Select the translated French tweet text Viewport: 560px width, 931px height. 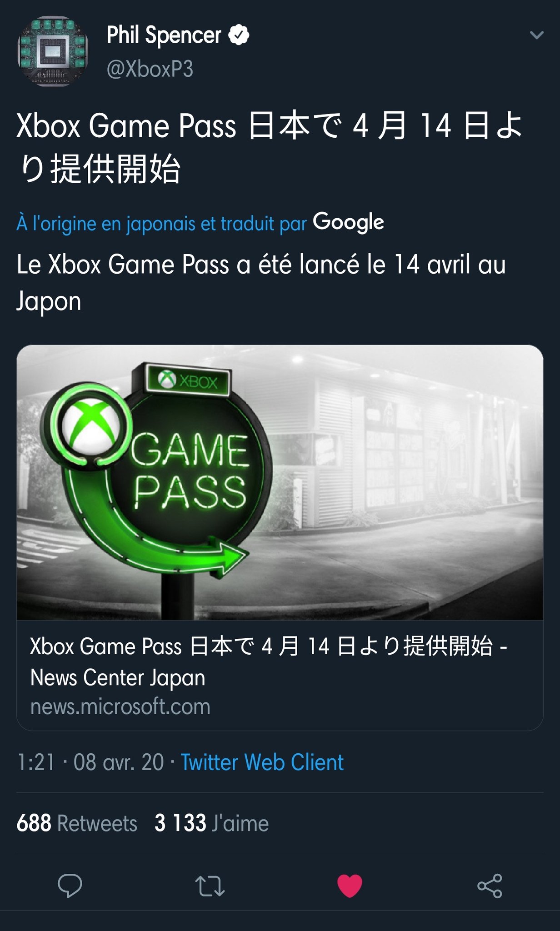261,282
